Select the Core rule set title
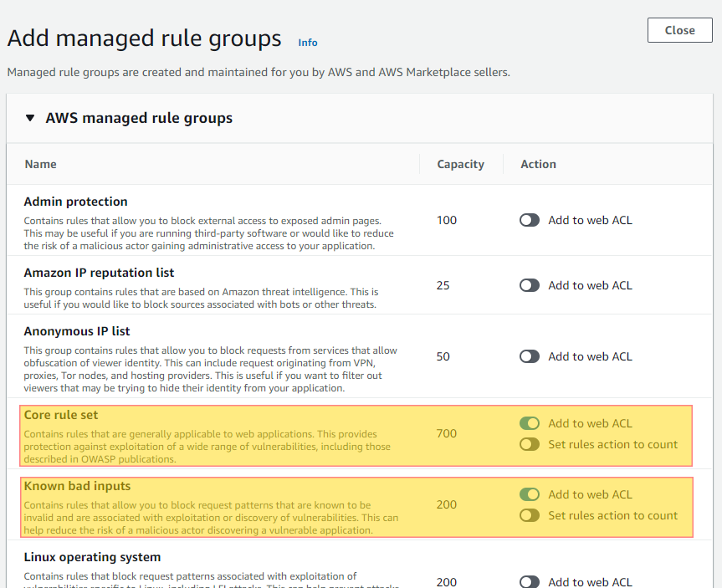 61,415
